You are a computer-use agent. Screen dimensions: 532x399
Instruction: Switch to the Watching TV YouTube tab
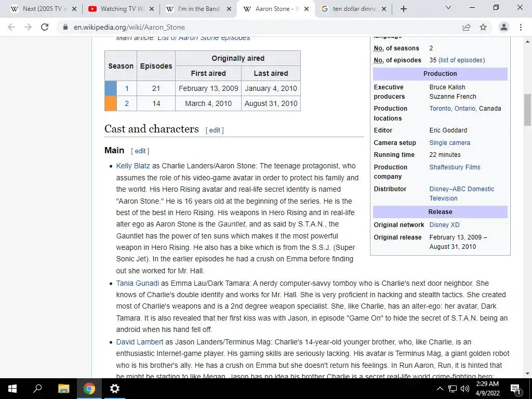pyautogui.click(x=121, y=9)
